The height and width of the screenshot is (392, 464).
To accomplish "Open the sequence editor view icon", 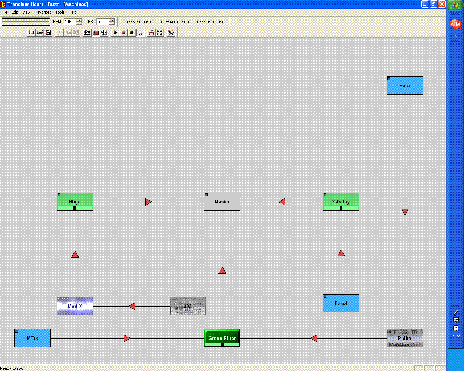I will pos(104,33).
